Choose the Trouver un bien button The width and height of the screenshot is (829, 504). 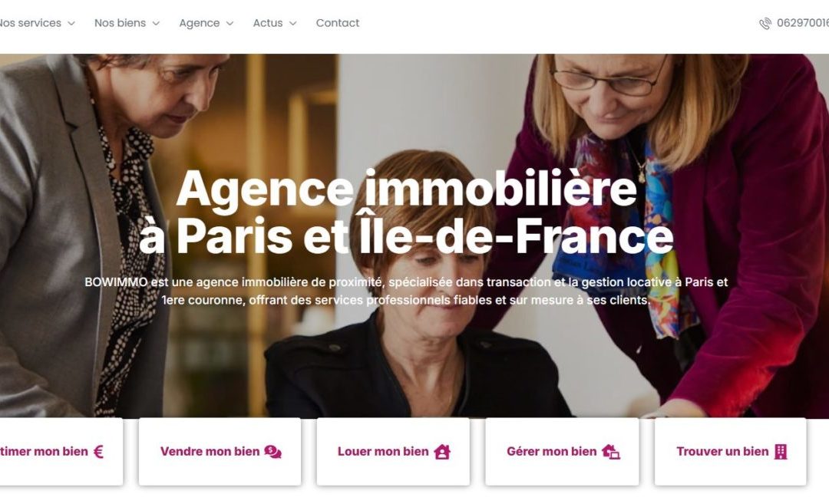point(731,452)
